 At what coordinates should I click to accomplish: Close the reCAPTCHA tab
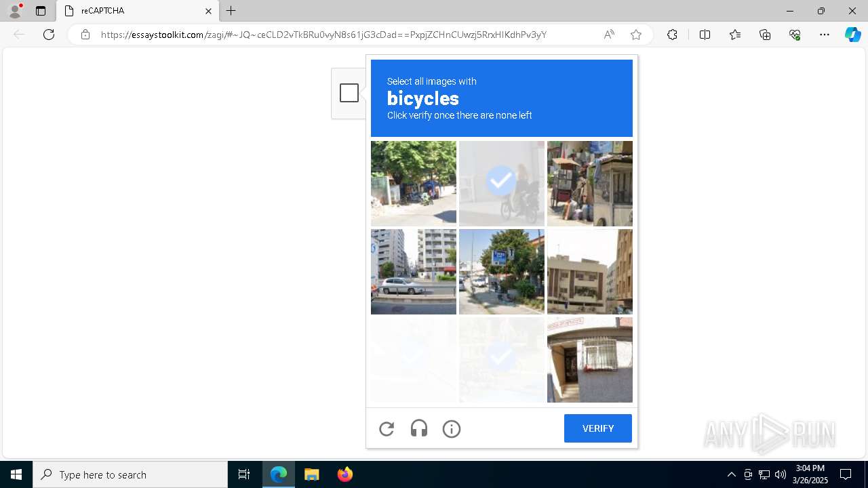pyautogui.click(x=209, y=11)
